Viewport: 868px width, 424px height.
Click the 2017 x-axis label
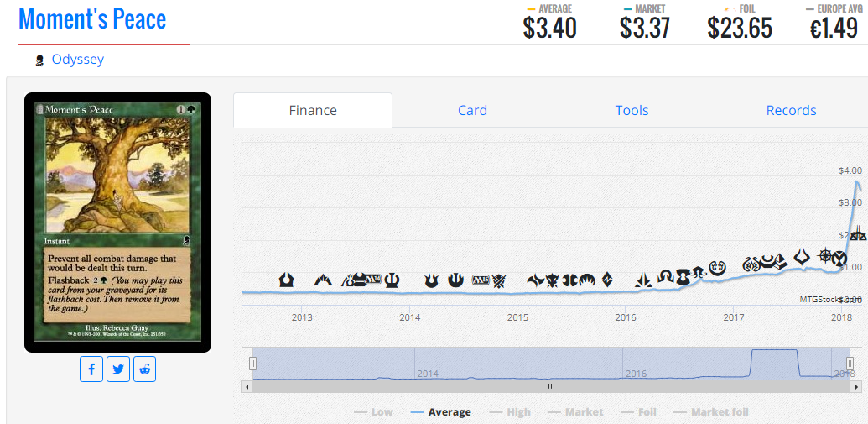coord(734,317)
